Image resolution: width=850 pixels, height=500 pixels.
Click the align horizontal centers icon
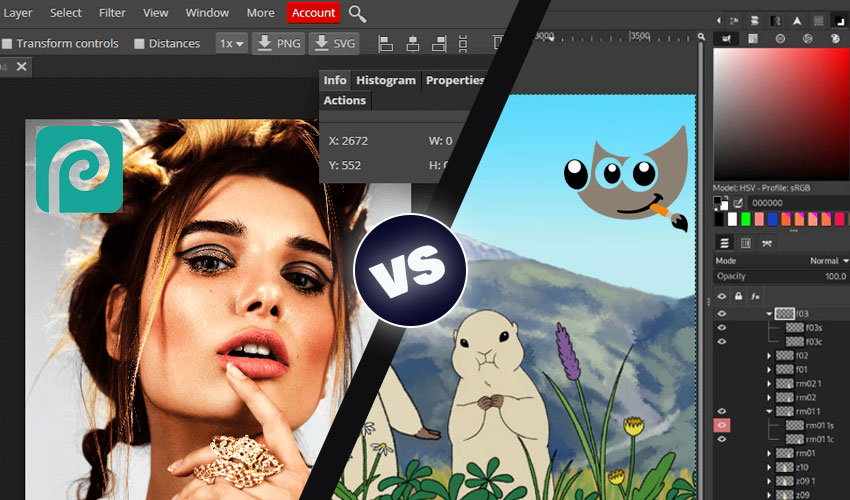(x=413, y=43)
